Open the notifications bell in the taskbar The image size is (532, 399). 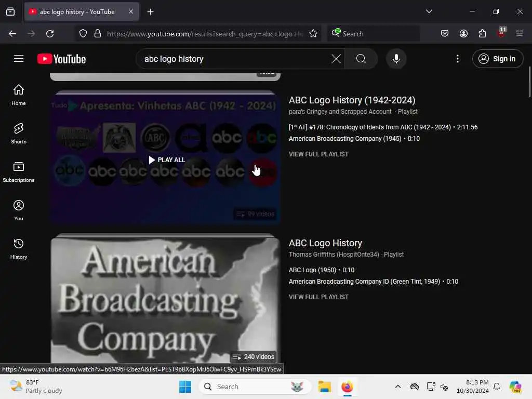pos(497,387)
